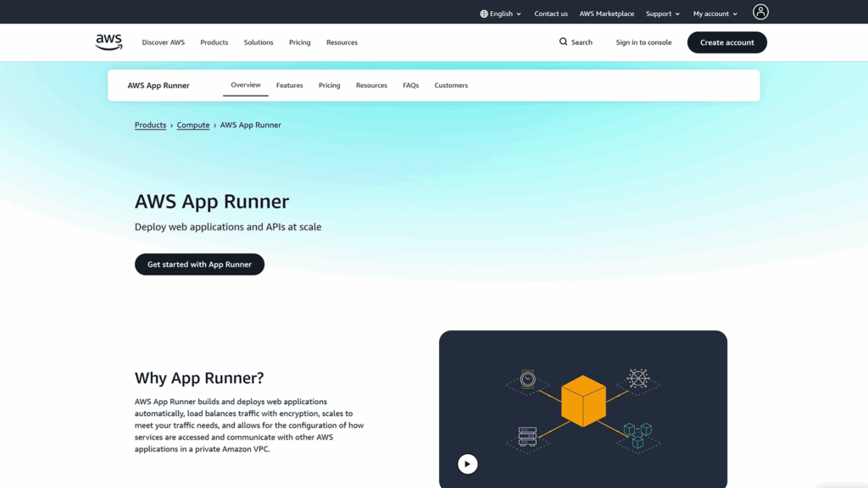868x488 pixels.
Task: Switch to the Customers tab
Action: click(451, 86)
